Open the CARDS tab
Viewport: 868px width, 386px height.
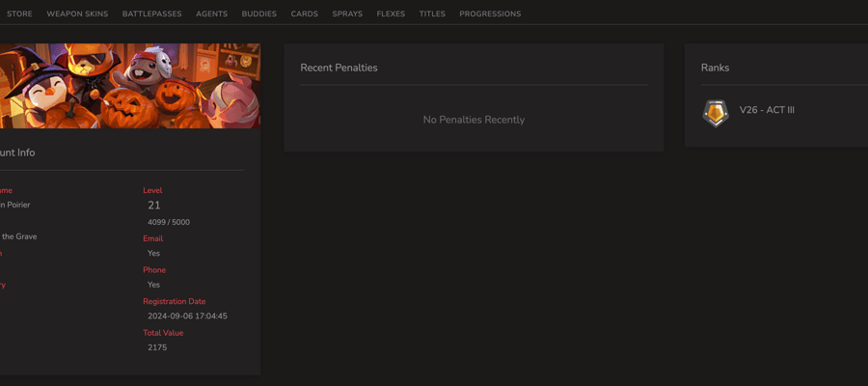click(x=305, y=14)
